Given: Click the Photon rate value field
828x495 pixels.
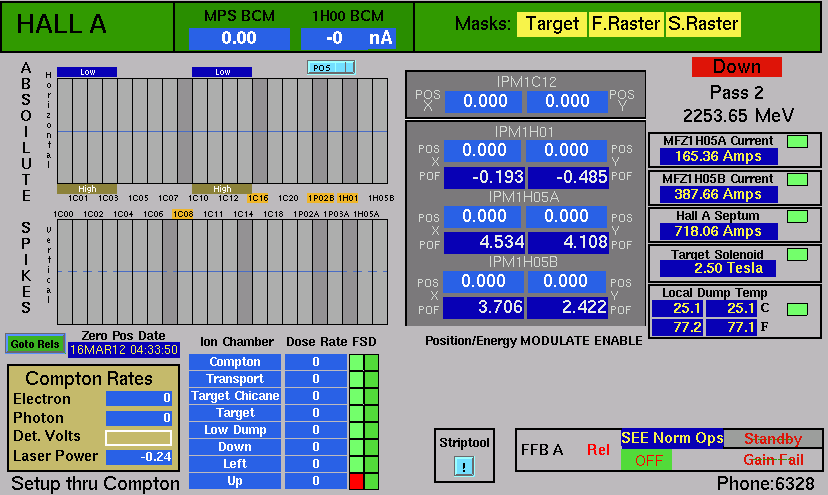Looking at the screenshot, I should [x=138, y=418].
